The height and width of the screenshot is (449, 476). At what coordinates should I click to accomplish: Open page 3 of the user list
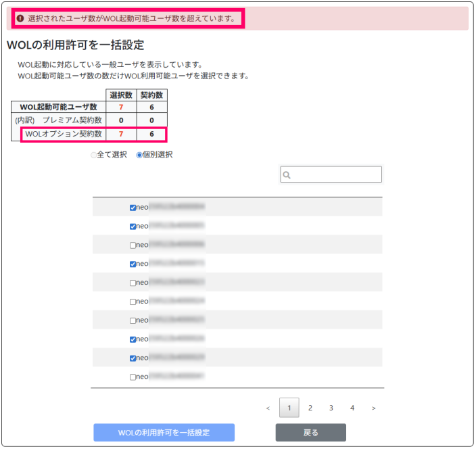point(331,408)
